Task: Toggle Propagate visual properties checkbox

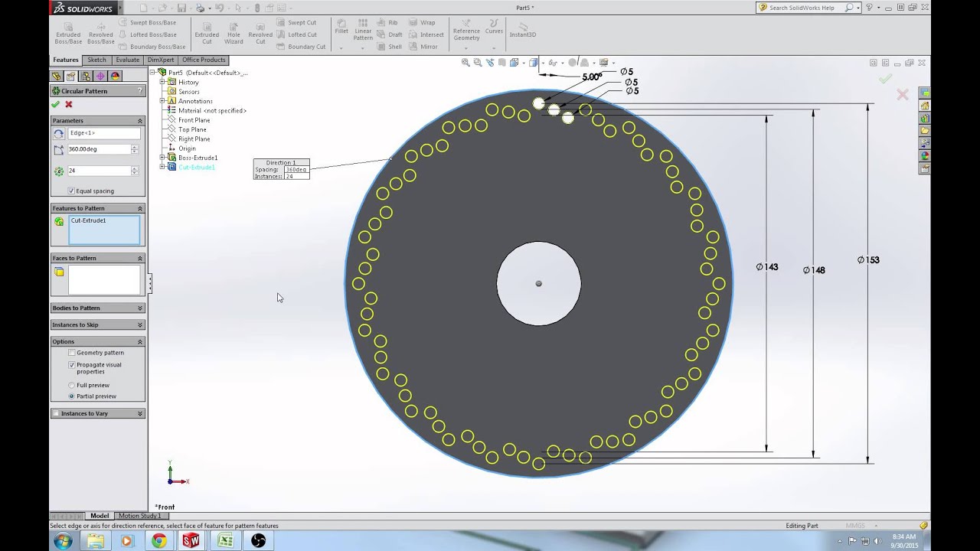Action: click(71, 365)
